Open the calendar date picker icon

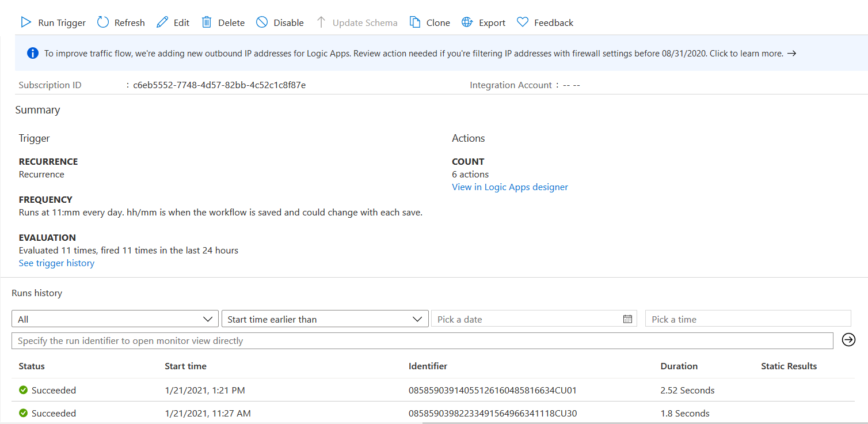pyautogui.click(x=627, y=319)
